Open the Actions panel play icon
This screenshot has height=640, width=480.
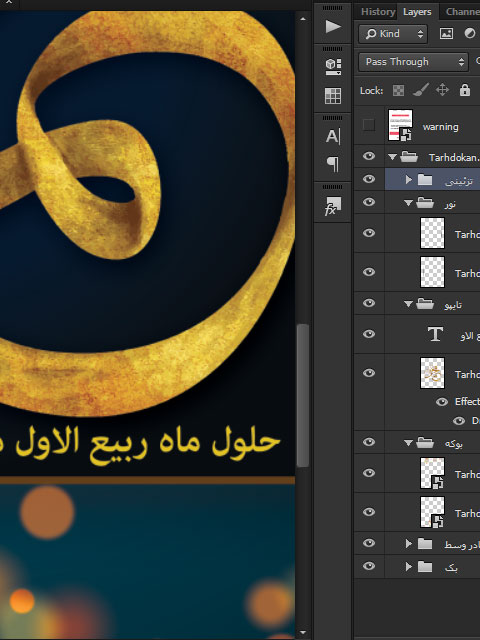click(333, 27)
